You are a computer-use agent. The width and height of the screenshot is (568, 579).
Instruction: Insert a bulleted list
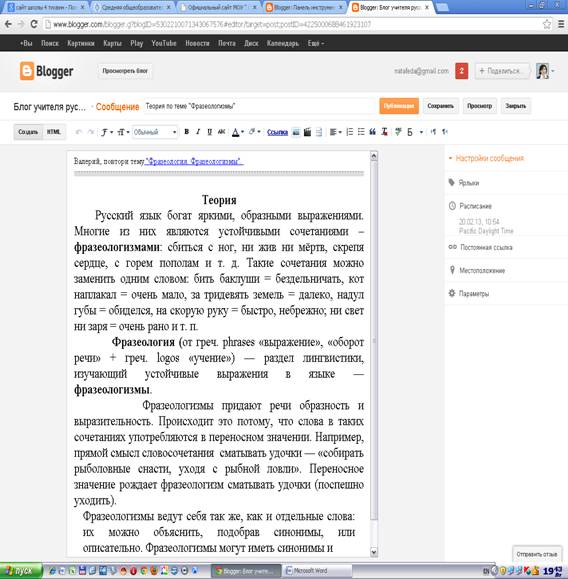tap(361, 132)
